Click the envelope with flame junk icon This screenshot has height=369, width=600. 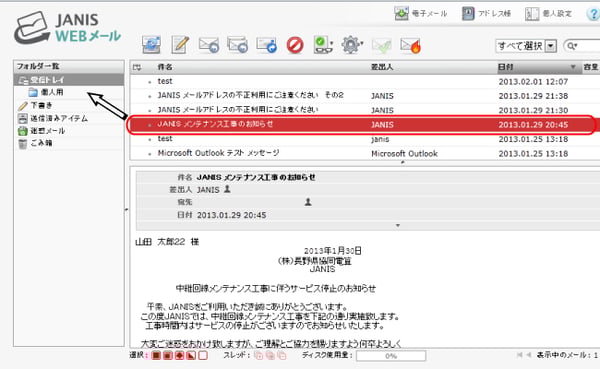pos(410,46)
